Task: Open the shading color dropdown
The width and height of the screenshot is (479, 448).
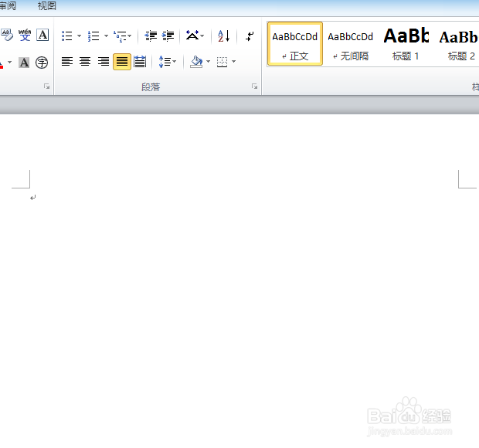Action: pos(208,62)
